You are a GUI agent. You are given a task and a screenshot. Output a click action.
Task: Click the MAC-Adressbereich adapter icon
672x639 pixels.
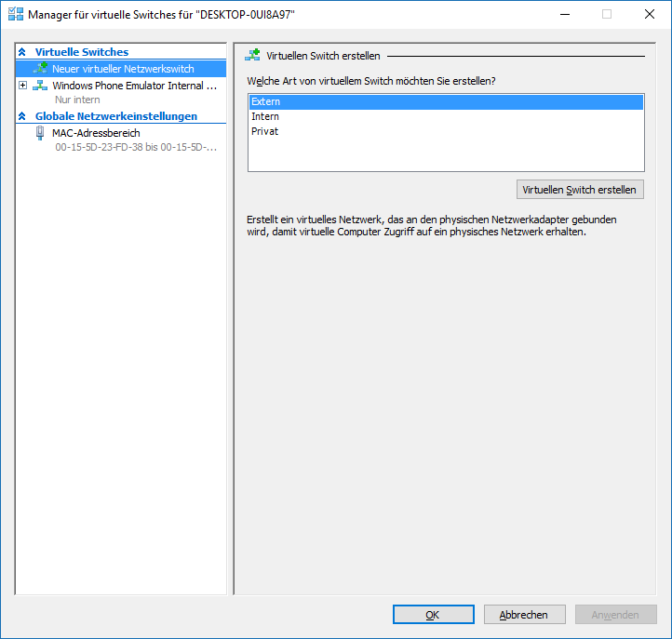click(x=40, y=133)
